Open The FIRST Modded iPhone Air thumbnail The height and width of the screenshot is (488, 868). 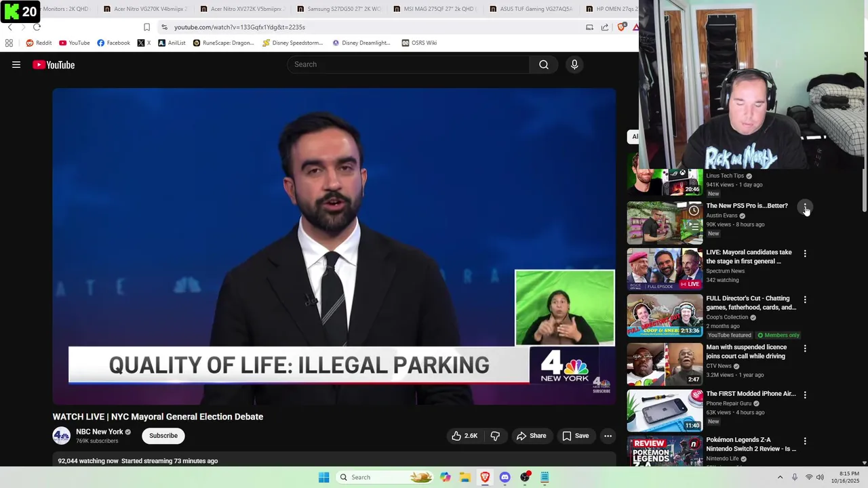(665, 411)
